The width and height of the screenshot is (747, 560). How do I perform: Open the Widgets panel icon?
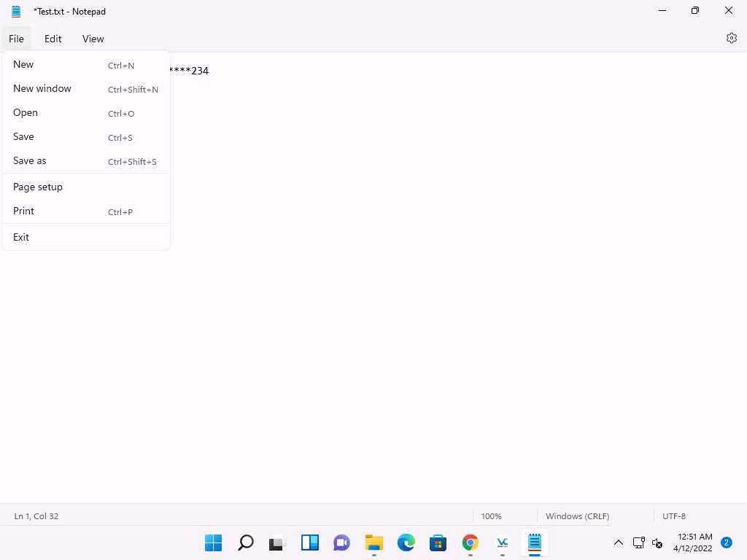click(310, 542)
